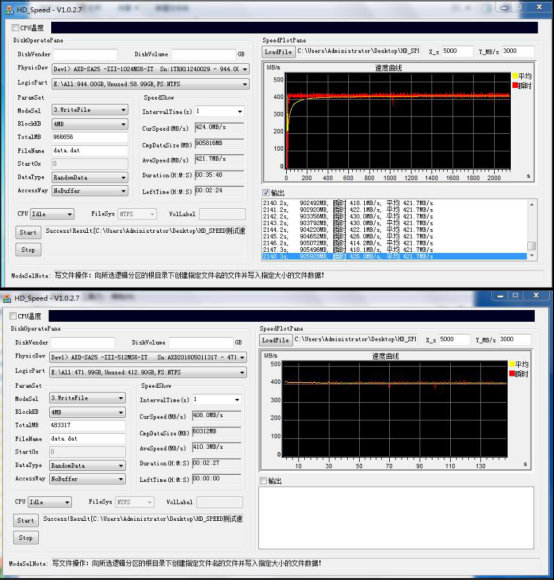Click LoadFile button in top window
554x580 pixels.
click(x=278, y=52)
